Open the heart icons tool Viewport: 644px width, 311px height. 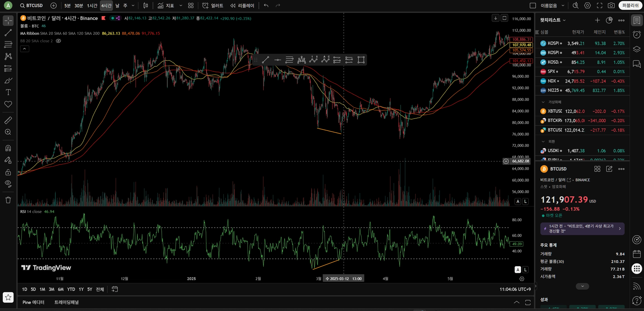[8, 104]
